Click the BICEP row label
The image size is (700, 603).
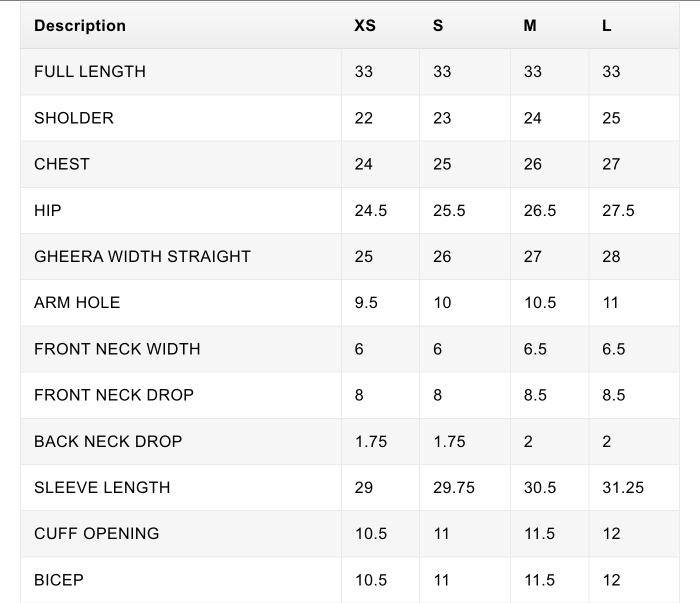click(x=59, y=580)
